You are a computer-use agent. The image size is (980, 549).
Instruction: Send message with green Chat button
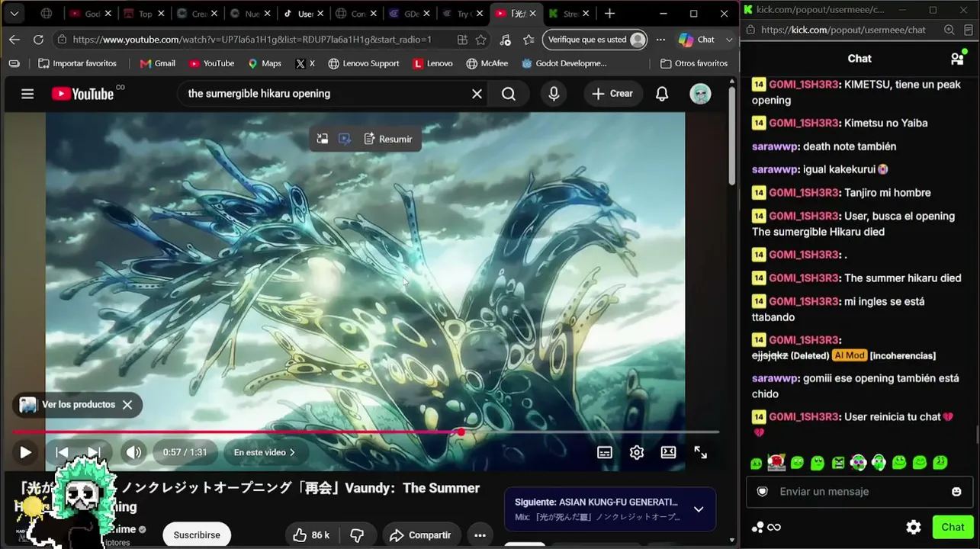click(x=953, y=527)
